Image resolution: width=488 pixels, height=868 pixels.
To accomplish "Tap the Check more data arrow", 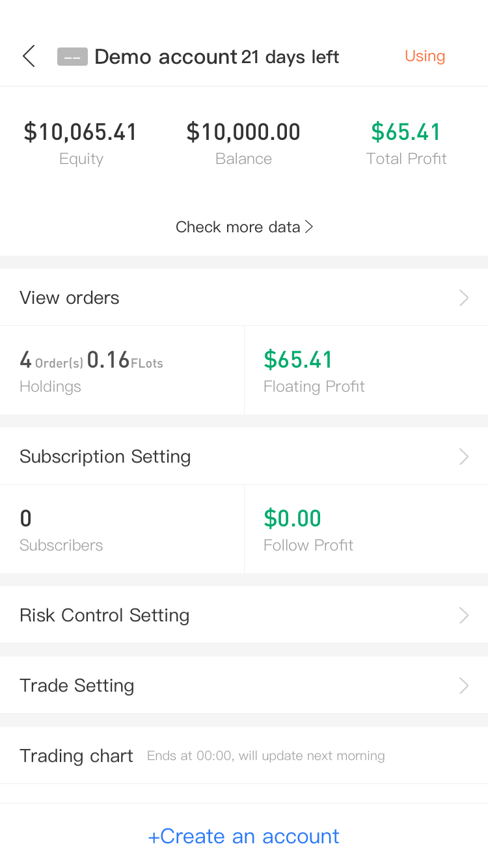I will point(309,227).
